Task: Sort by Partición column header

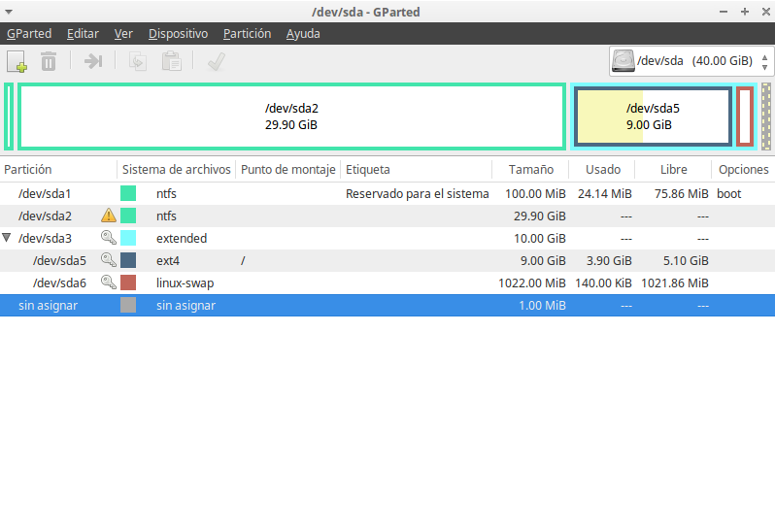Action: pos(58,170)
